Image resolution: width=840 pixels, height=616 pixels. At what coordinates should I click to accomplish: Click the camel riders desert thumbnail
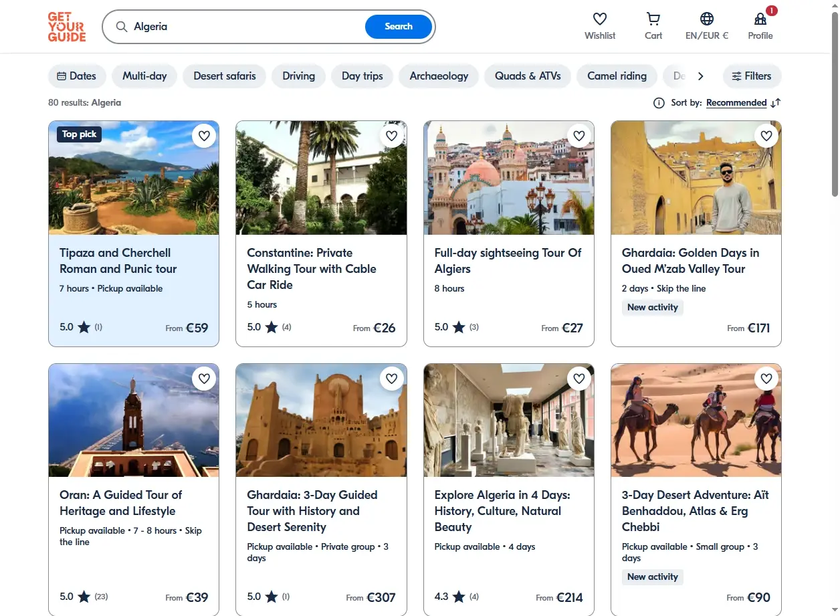[696, 420]
